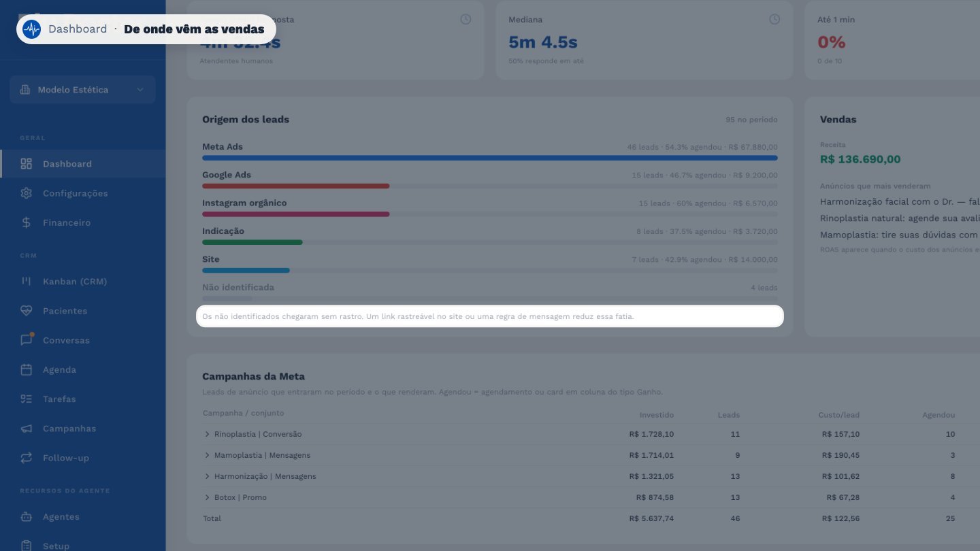Navigate to Conversas in sidebar

point(82,340)
